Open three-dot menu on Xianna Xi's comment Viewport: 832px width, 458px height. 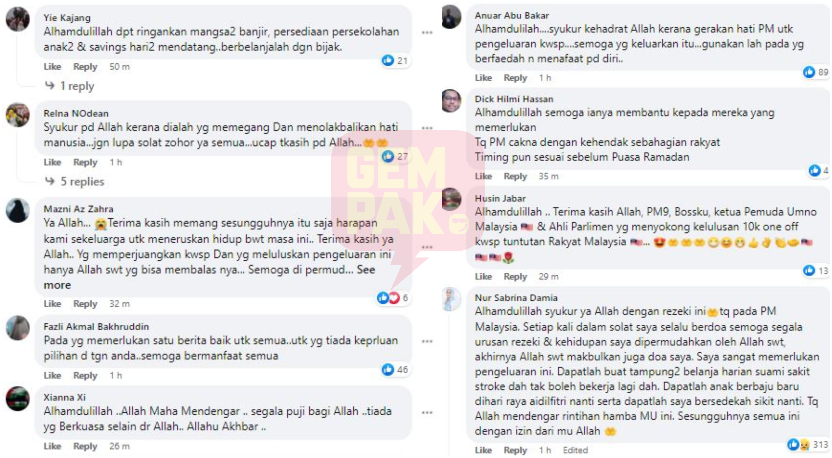pos(427,412)
